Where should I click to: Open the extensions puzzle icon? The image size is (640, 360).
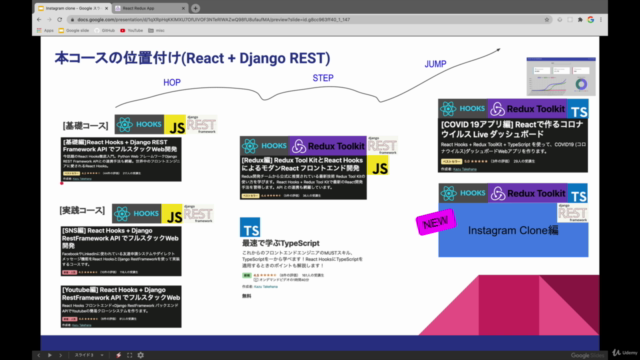tap(580, 20)
